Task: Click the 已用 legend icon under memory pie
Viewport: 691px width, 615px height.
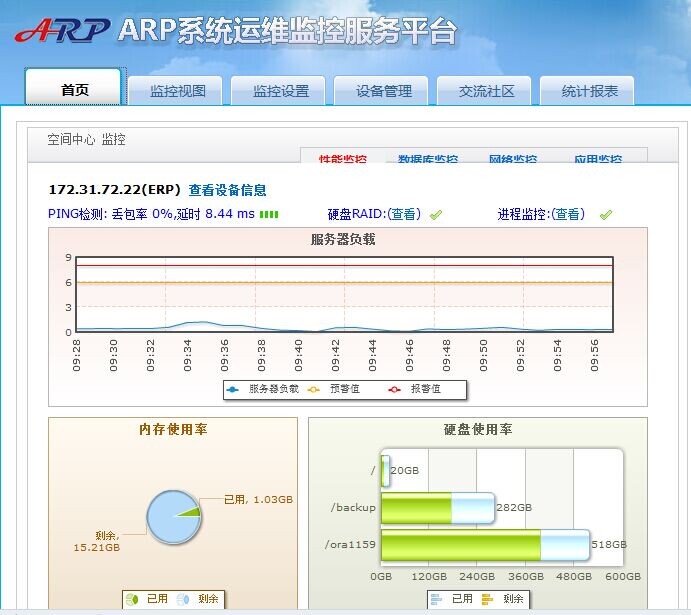Action: click(132, 599)
